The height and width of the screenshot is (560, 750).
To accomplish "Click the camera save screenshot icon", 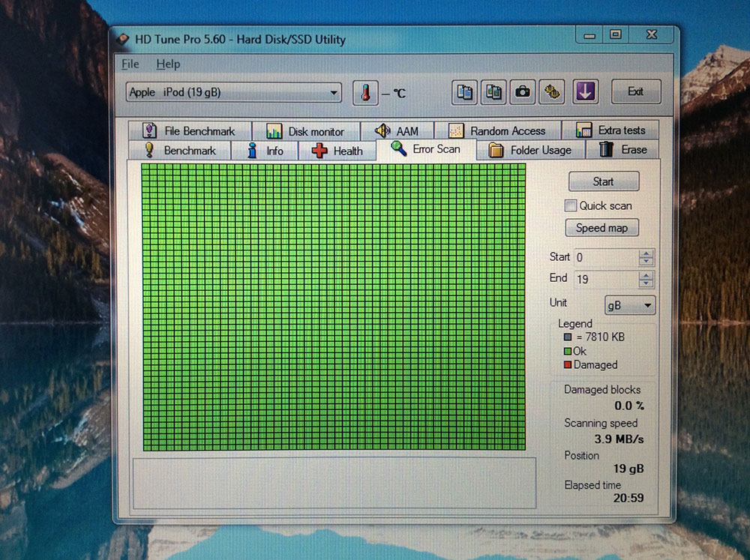I will tap(523, 92).
